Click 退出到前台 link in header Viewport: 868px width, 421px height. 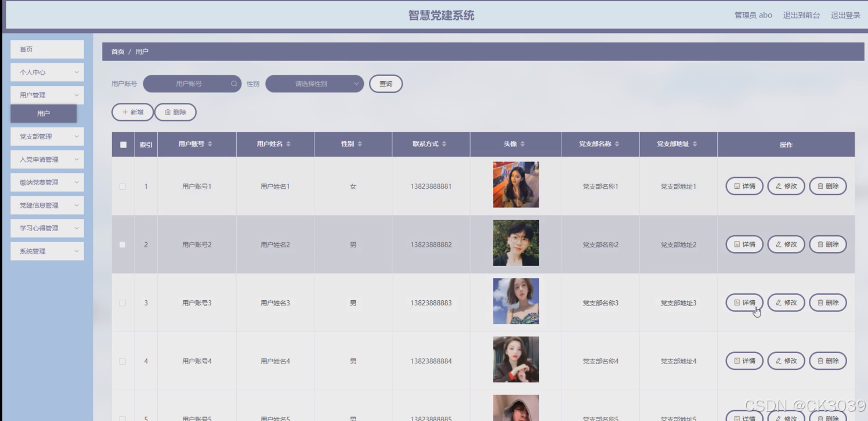(801, 15)
